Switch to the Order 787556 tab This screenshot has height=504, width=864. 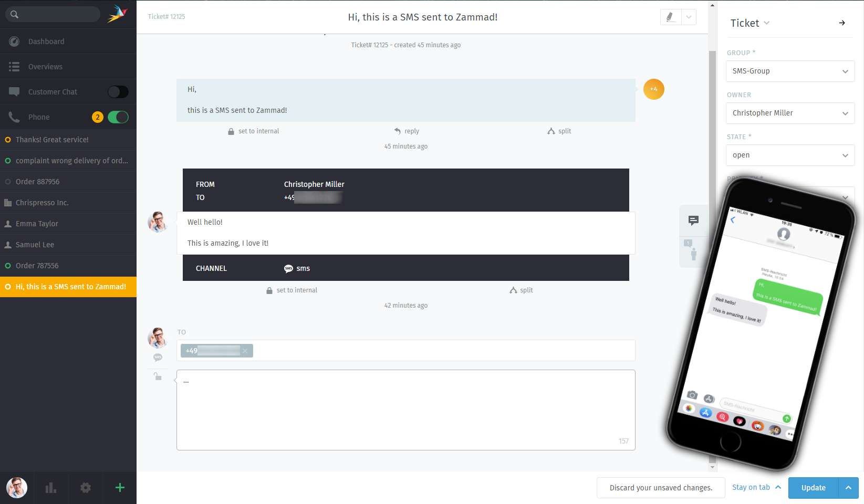click(68, 266)
